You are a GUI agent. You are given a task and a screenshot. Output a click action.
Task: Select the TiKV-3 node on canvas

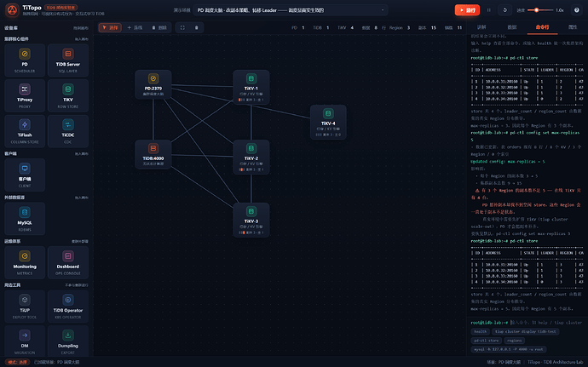251,220
